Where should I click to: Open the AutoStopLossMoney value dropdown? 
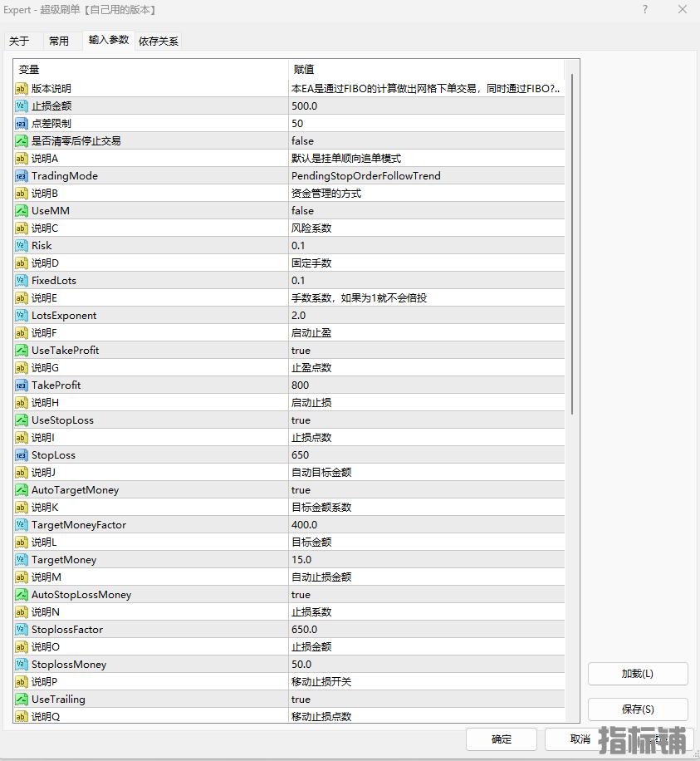coord(425,594)
